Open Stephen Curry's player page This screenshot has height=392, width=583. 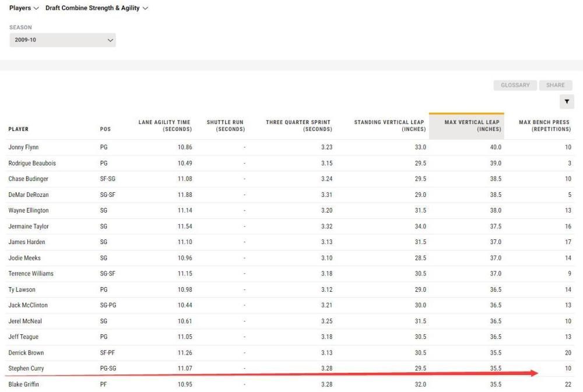[x=26, y=369]
